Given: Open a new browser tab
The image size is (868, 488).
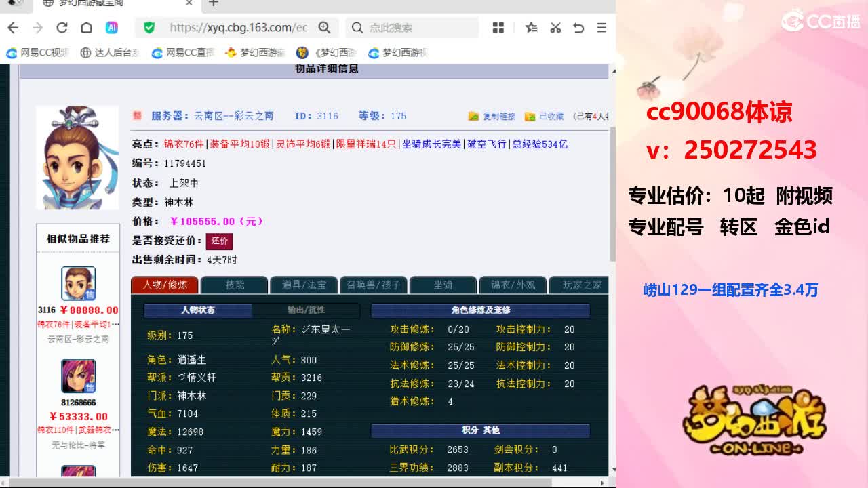Looking at the screenshot, I should coord(213,3).
